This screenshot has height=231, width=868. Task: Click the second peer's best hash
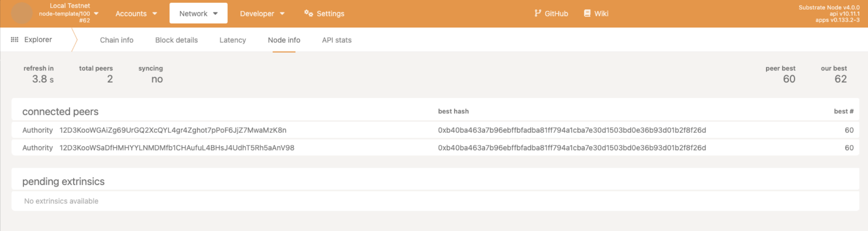tap(572, 148)
